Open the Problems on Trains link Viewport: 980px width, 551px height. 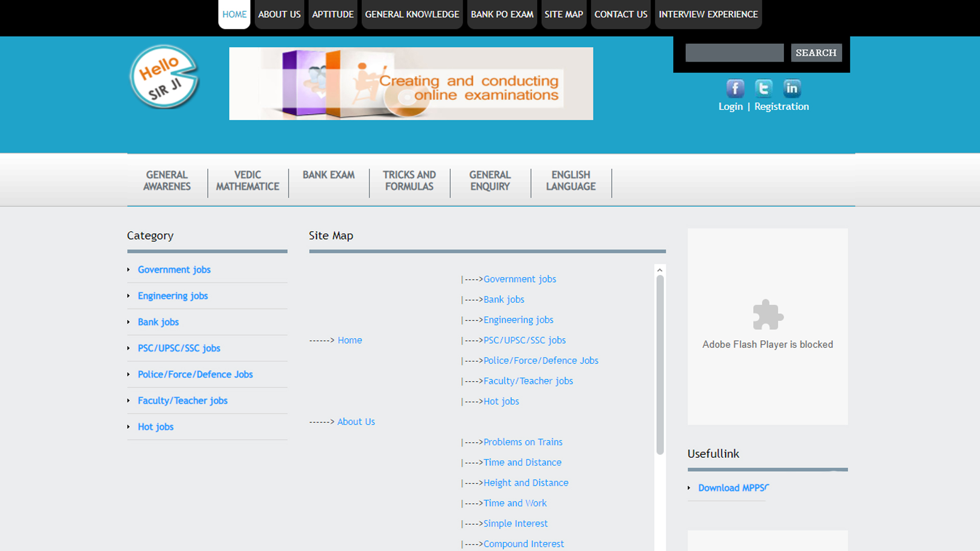pos(523,442)
